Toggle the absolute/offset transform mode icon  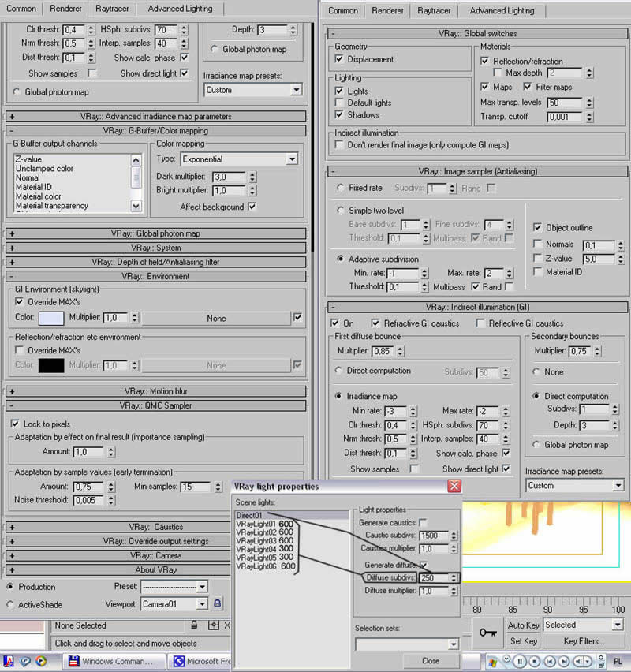(214, 625)
